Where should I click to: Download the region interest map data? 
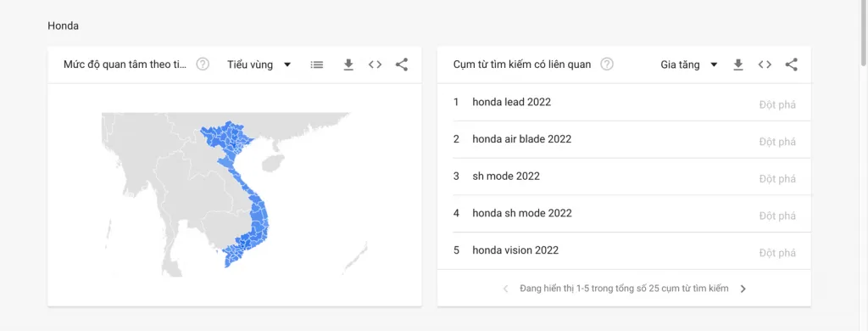[348, 65]
